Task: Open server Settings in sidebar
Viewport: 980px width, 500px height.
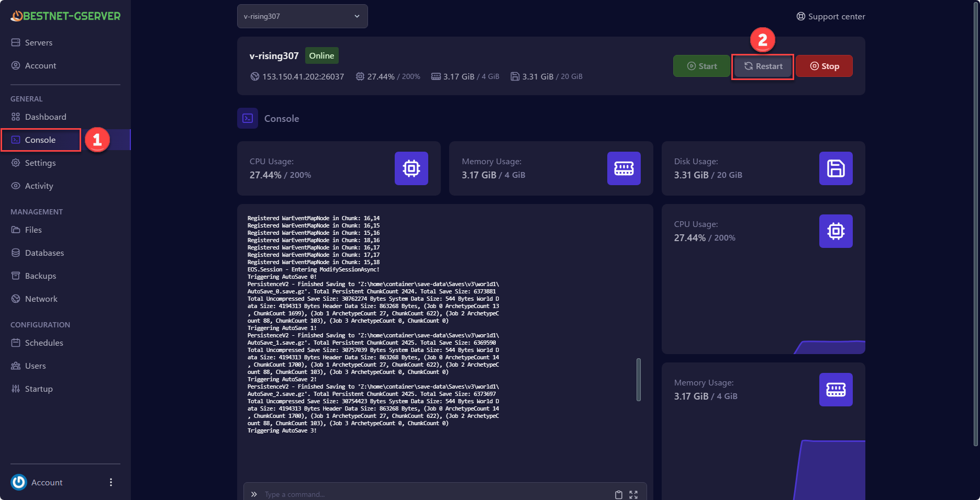Action: [40, 163]
